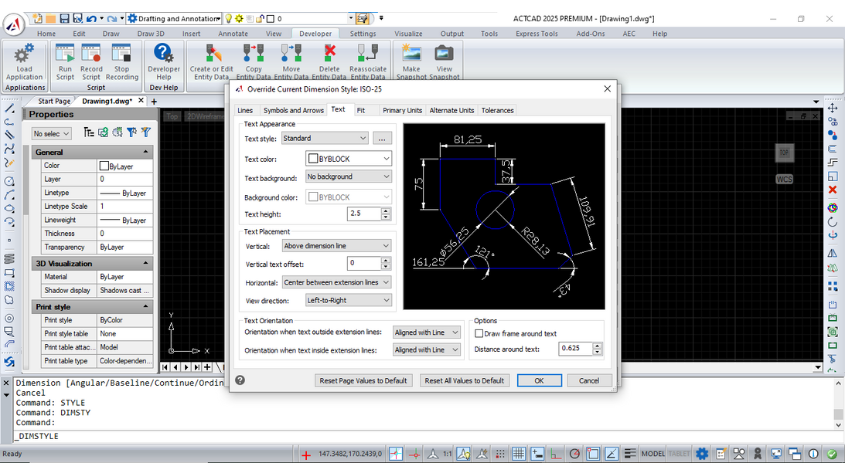Toggle the polar tracking icon in status bar

pos(574,454)
